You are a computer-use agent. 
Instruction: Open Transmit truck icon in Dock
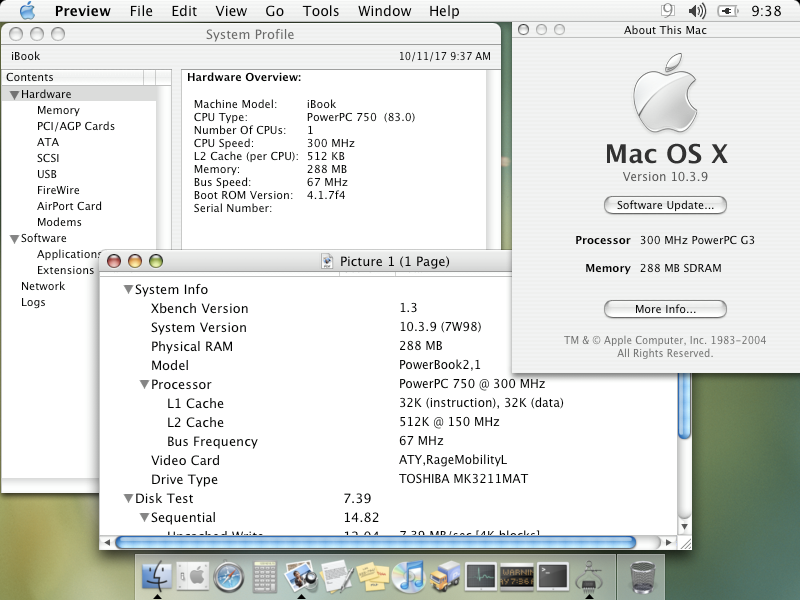tap(445, 577)
